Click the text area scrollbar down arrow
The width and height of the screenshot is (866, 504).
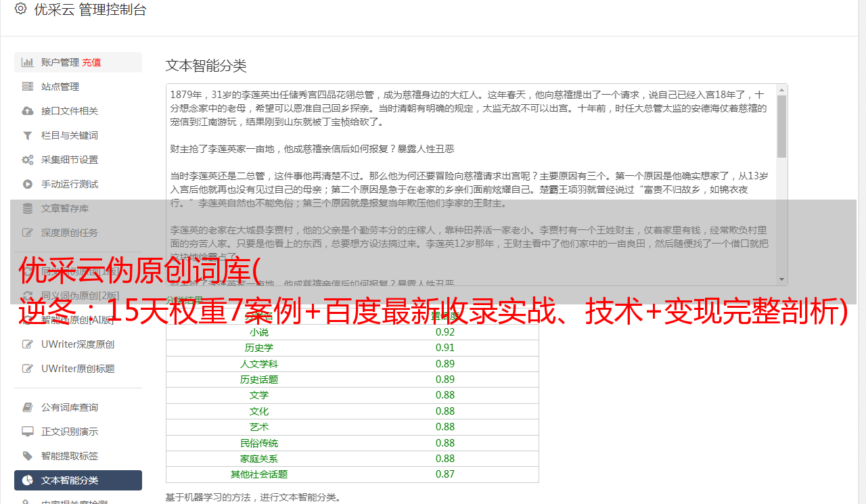(782, 279)
